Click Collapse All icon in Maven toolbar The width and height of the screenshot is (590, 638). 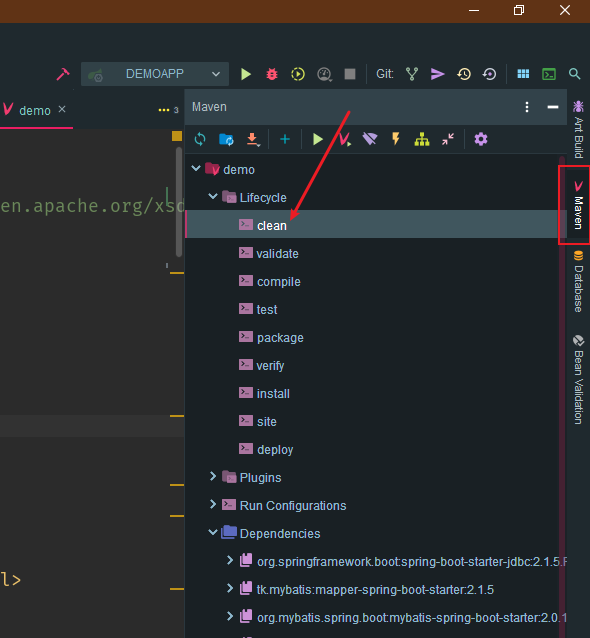448,139
